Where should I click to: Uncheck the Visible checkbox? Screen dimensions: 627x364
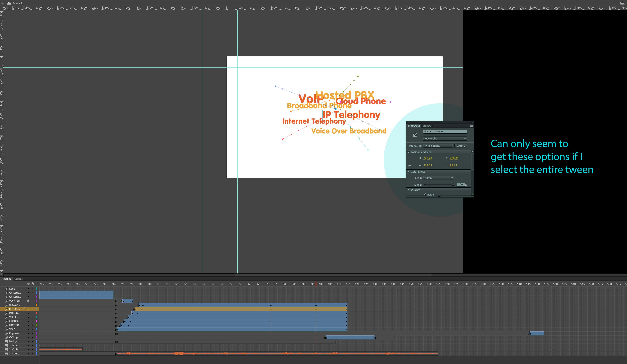(424, 194)
